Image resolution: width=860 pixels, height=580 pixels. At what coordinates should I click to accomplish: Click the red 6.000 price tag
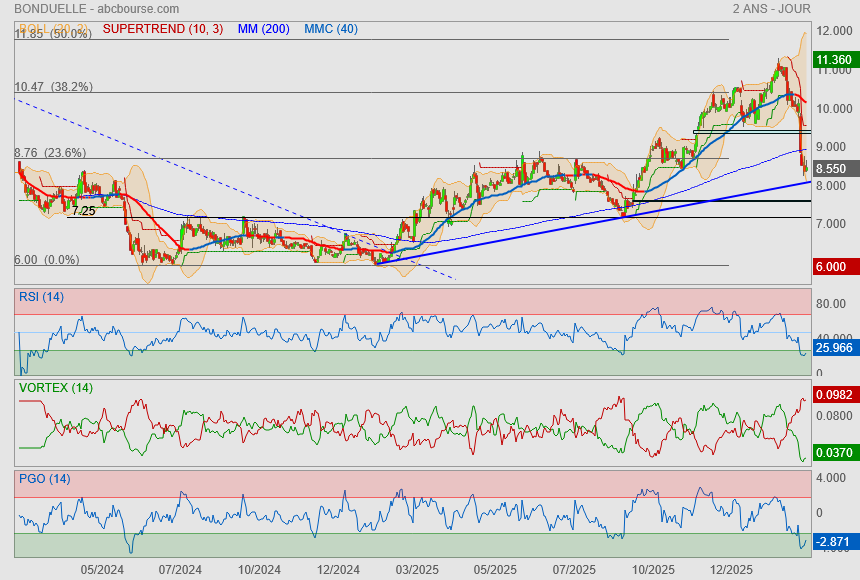[x=833, y=267]
